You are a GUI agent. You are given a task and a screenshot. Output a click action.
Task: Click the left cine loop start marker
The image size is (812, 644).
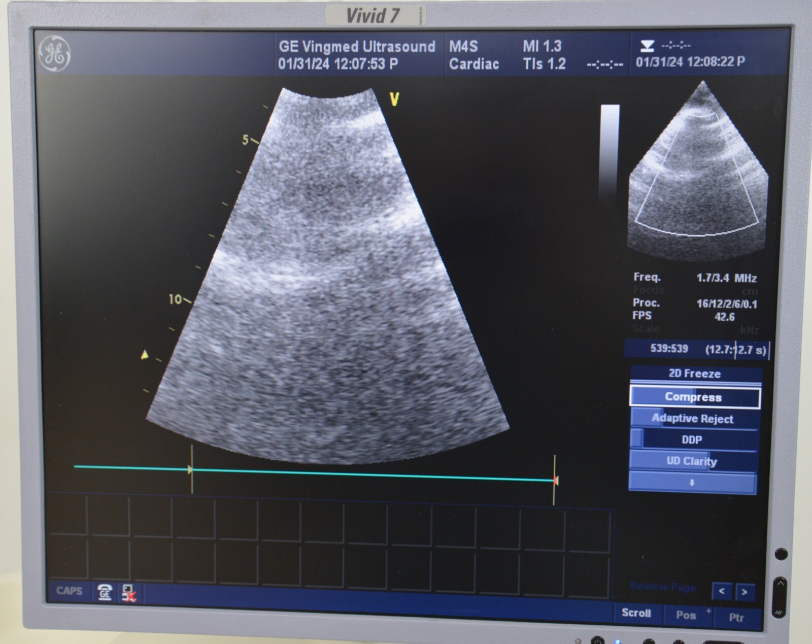pos(191,469)
